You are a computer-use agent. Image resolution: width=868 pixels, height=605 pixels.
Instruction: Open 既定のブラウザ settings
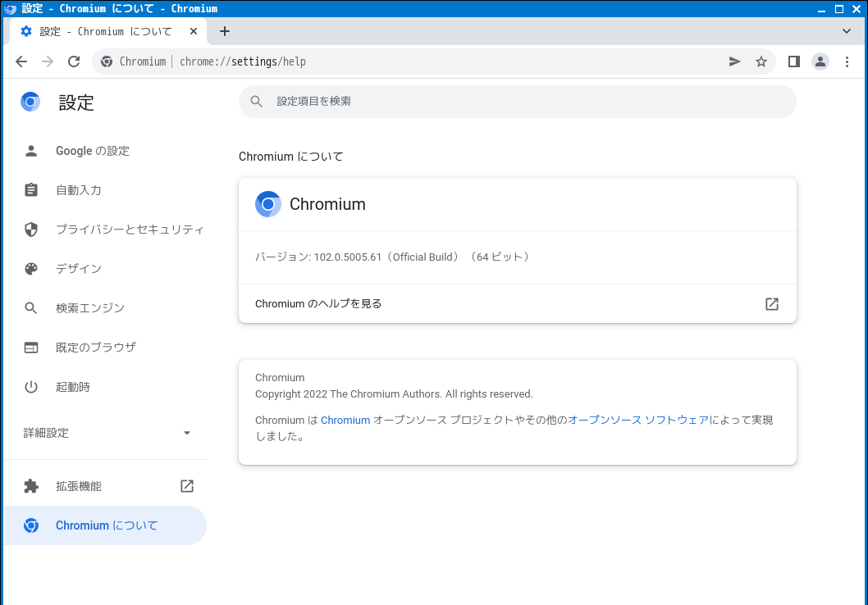click(105, 348)
